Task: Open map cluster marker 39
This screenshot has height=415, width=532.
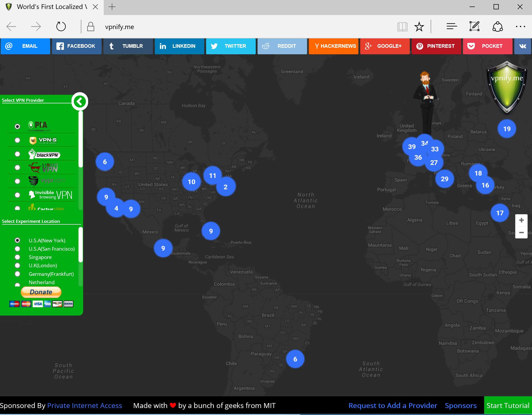Action: pos(411,147)
